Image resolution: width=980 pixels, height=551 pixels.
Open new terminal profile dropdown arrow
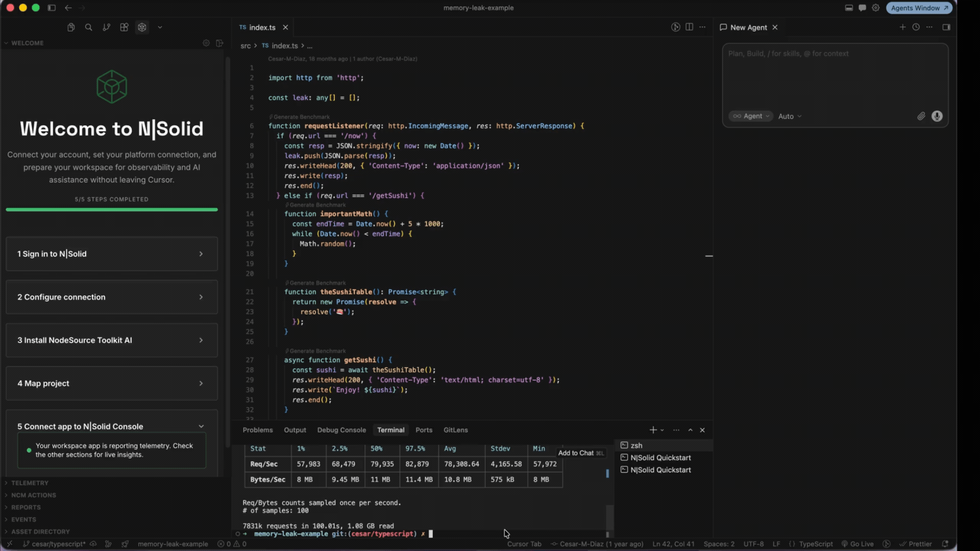tap(663, 430)
